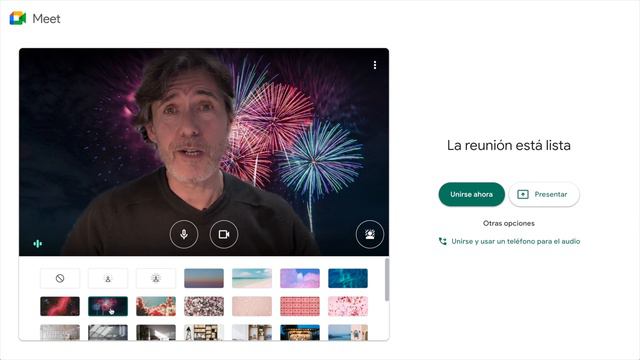Choose the red patterned tile background
This screenshot has height=360, width=640.
point(300,306)
